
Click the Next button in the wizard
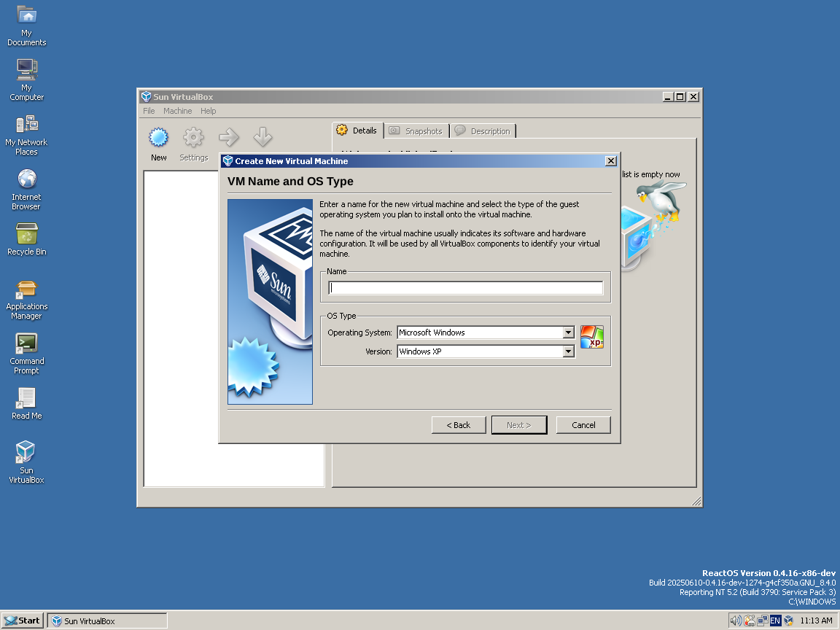519,425
